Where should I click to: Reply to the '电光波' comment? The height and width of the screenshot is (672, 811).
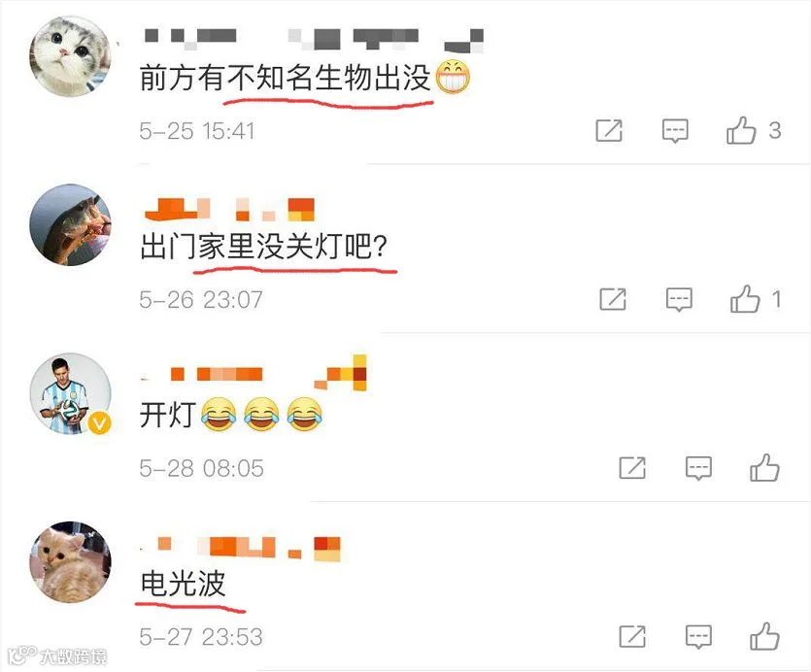pos(698,637)
